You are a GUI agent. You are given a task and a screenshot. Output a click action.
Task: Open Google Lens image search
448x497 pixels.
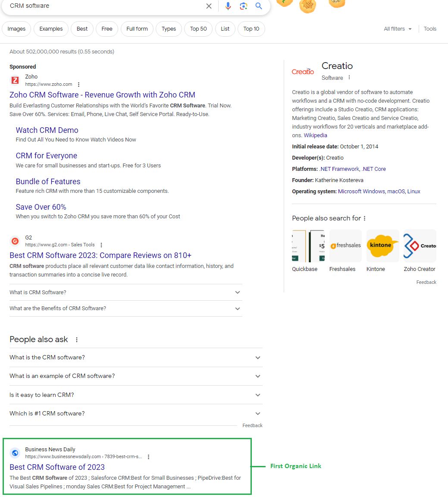click(x=243, y=6)
